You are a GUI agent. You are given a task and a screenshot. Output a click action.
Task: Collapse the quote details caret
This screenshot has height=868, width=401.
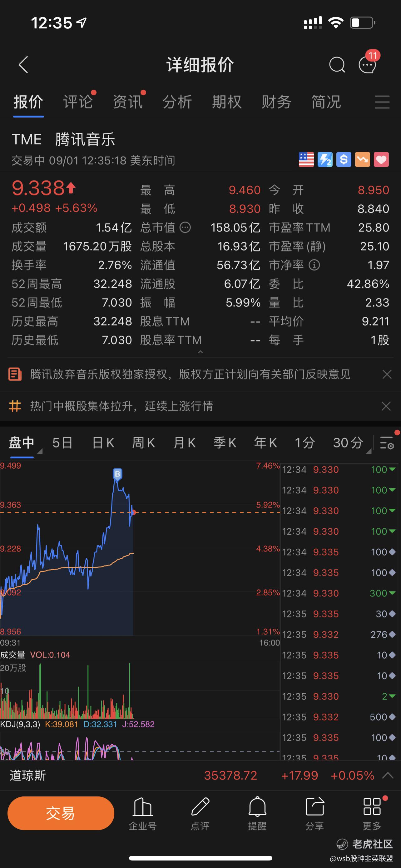(201, 352)
